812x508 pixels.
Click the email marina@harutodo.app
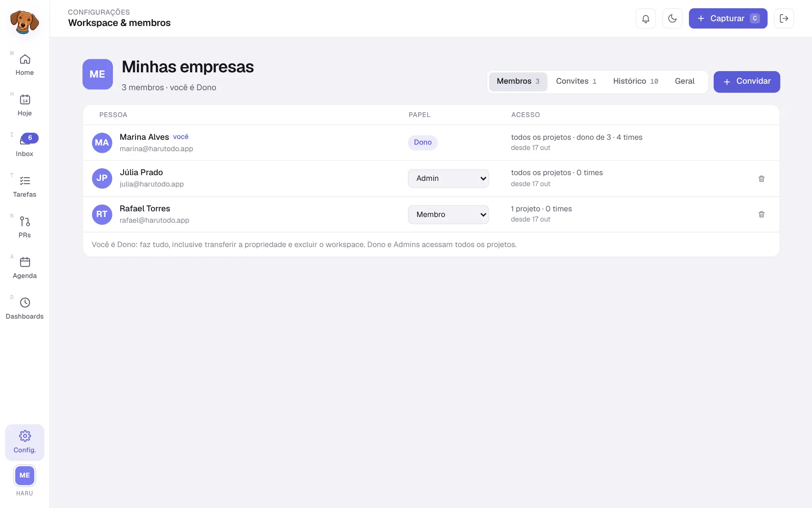(156, 149)
